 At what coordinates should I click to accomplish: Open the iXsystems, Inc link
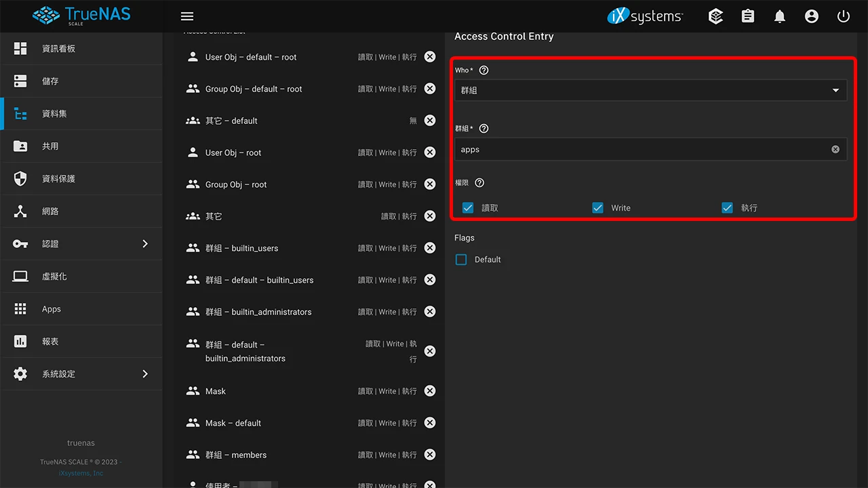[81, 473]
